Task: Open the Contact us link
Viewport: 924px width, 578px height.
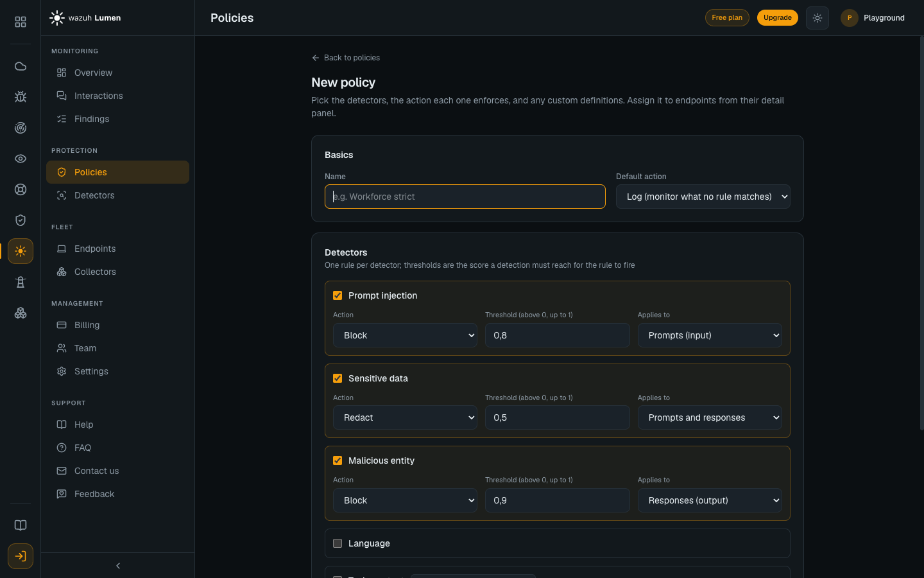Action: [117, 471]
